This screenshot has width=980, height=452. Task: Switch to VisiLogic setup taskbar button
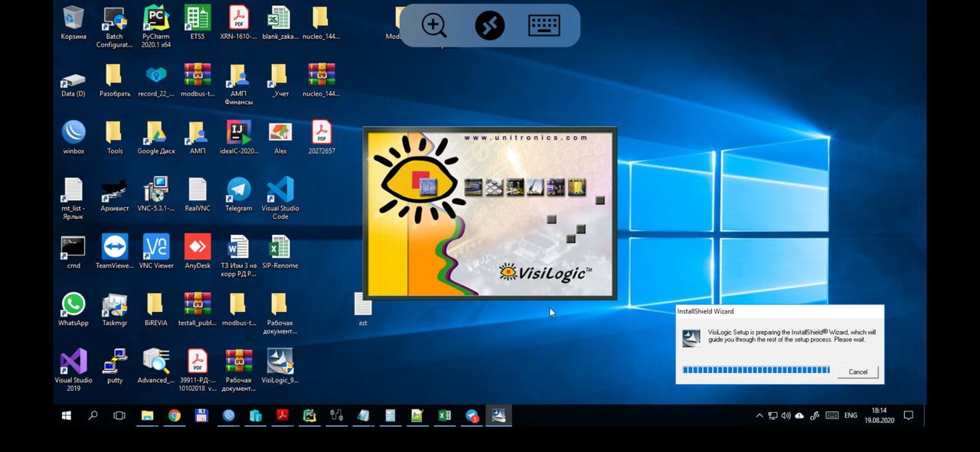pos(498,416)
